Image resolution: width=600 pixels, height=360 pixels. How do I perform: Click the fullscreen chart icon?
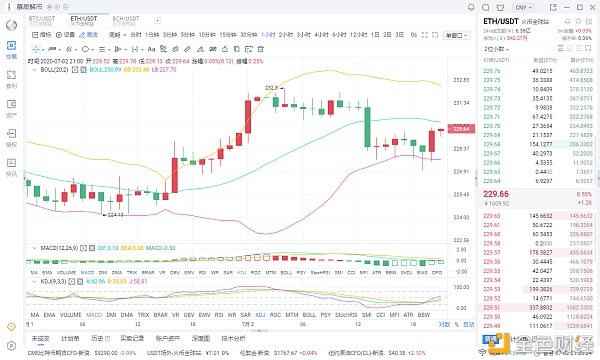[x=425, y=35]
